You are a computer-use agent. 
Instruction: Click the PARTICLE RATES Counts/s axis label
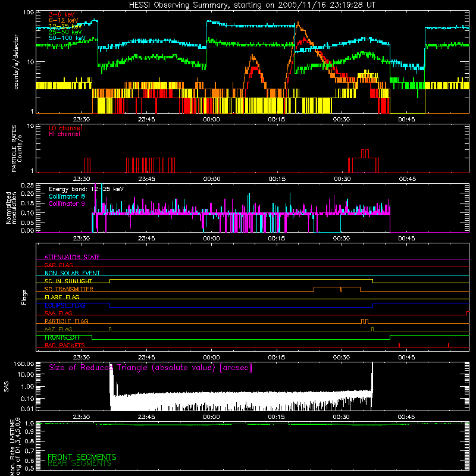[17, 149]
